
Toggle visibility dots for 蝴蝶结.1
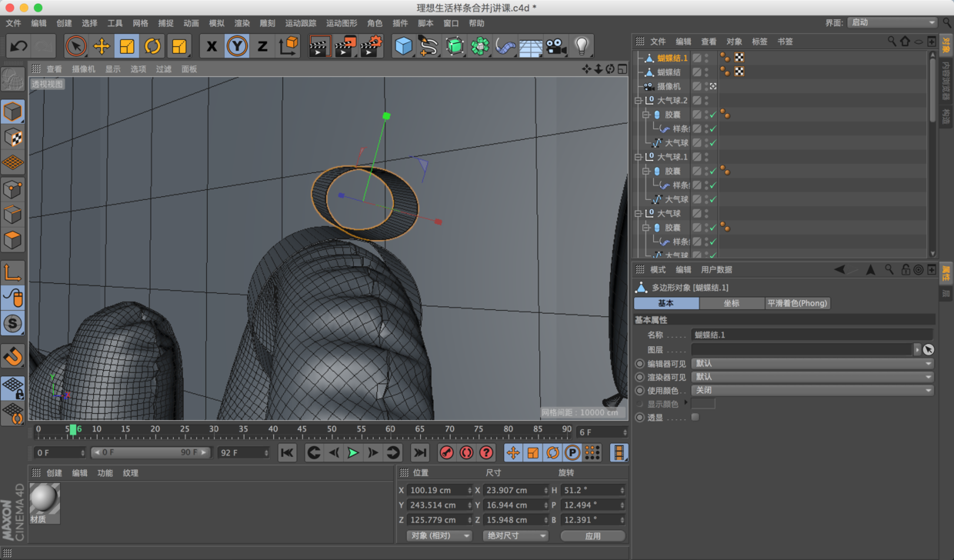(707, 58)
